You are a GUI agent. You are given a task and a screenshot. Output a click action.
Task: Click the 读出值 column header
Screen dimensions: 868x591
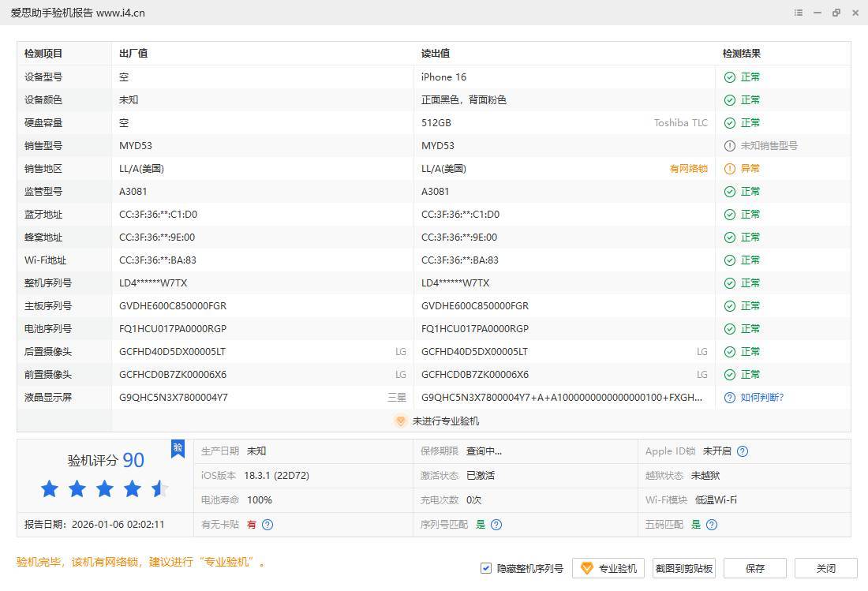436,54
